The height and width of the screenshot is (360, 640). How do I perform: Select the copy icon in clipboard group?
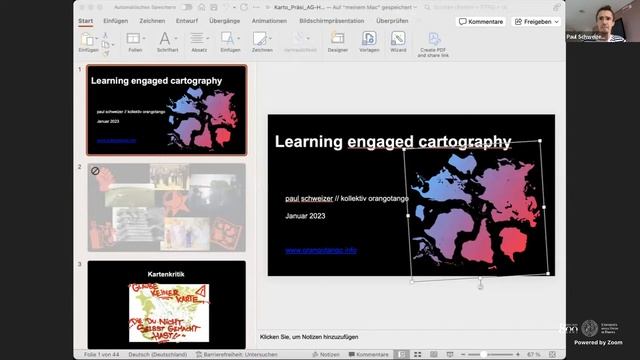(105, 44)
